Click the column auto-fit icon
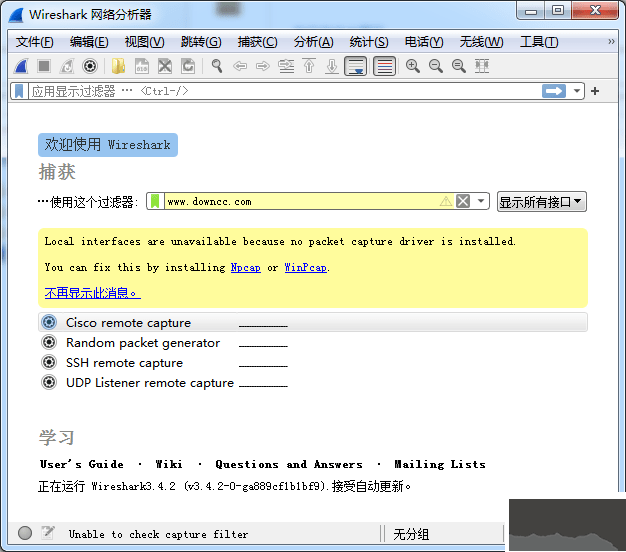This screenshot has height=552, width=626. [482, 66]
